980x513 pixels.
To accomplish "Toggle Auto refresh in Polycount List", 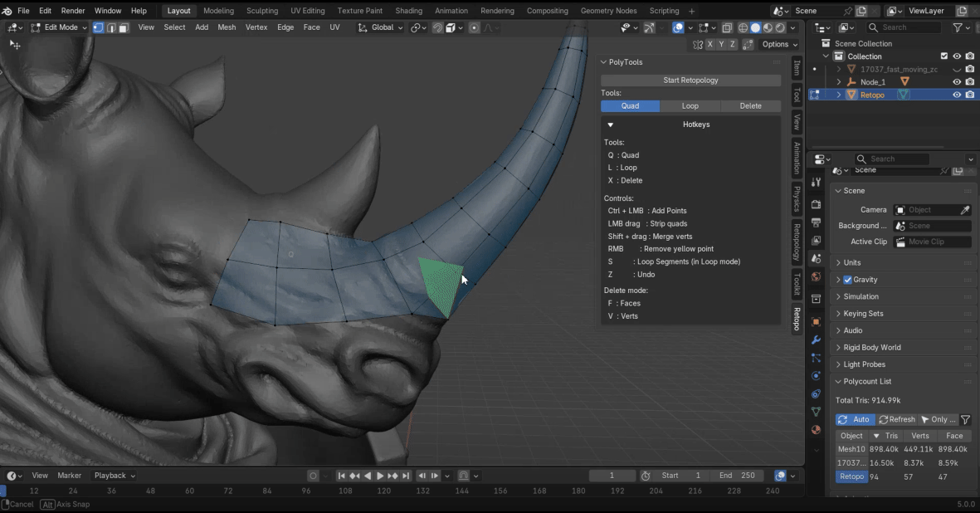I will pyautogui.click(x=855, y=419).
